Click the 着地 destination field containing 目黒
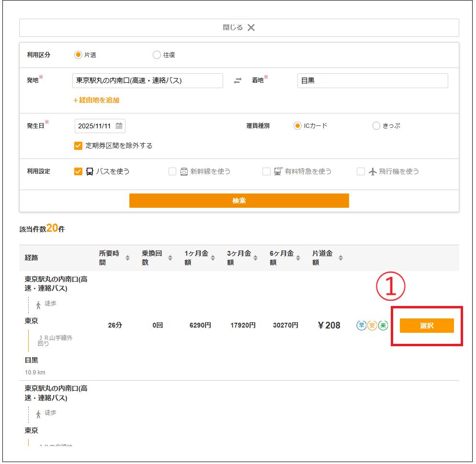 372,81
